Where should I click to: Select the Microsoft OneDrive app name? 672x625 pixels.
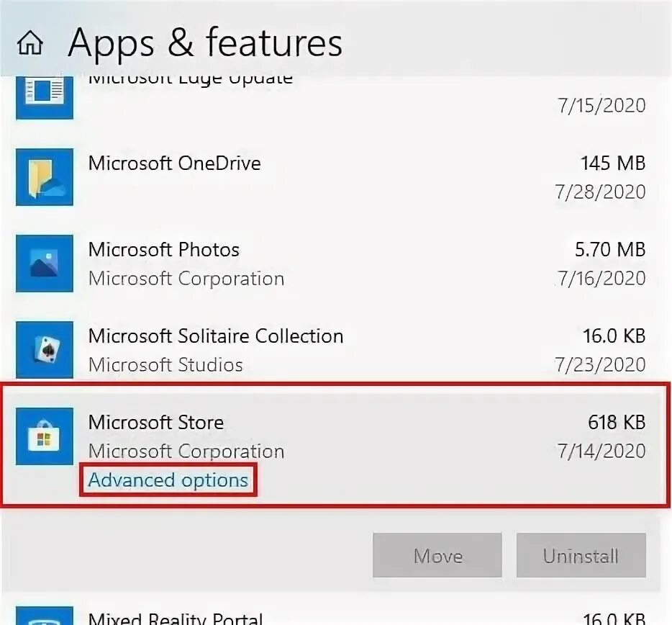click(x=174, y=163)
